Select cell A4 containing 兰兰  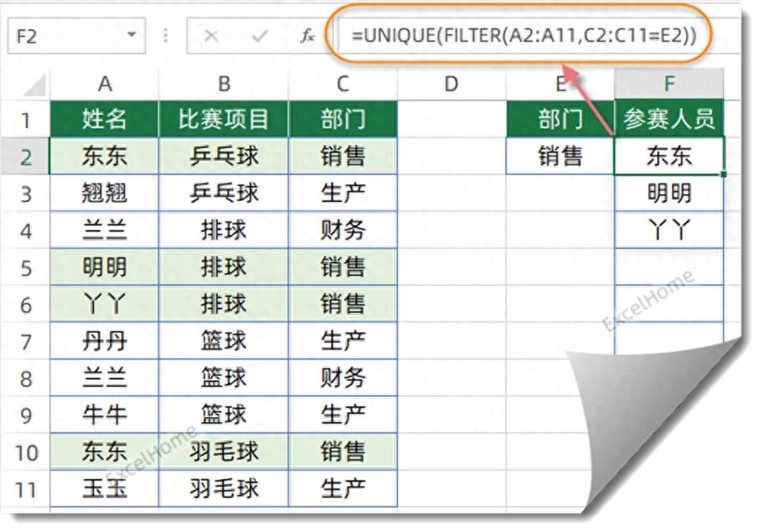click(x=104, y=230)
